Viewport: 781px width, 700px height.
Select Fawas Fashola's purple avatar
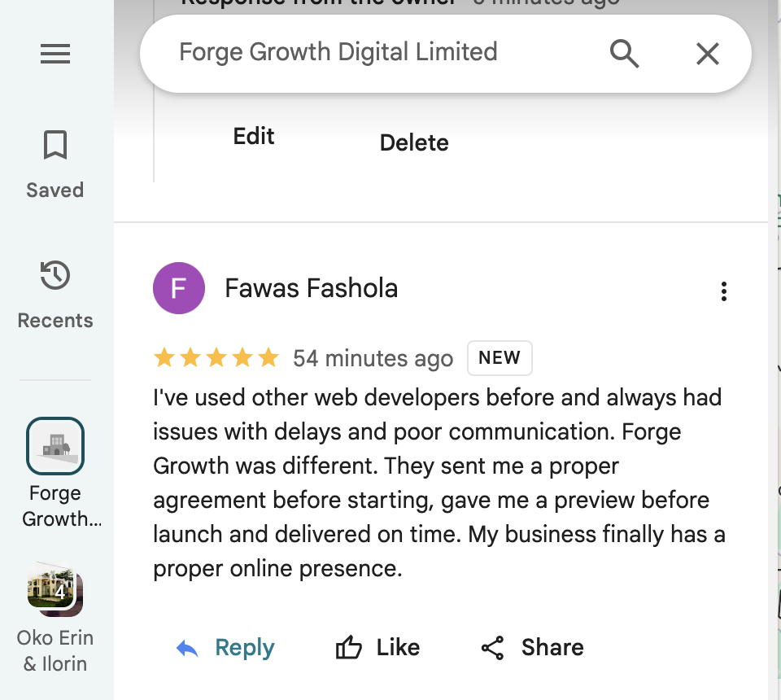pos(179,288)
